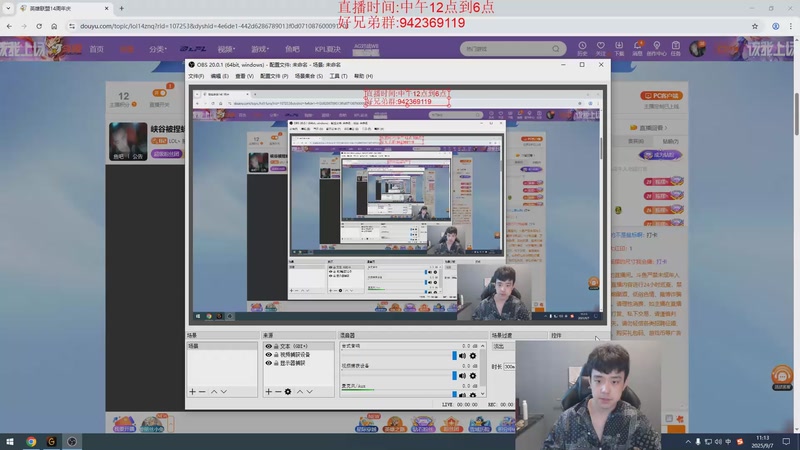
Task: Open the 工具(T) menu in OBS
Action: (x=338, y=76)
